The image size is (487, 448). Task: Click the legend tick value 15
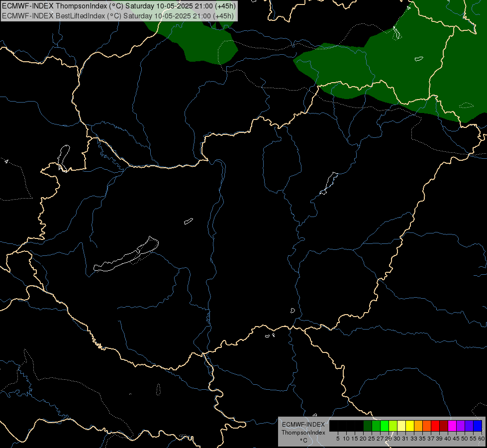tap(355, 439)
